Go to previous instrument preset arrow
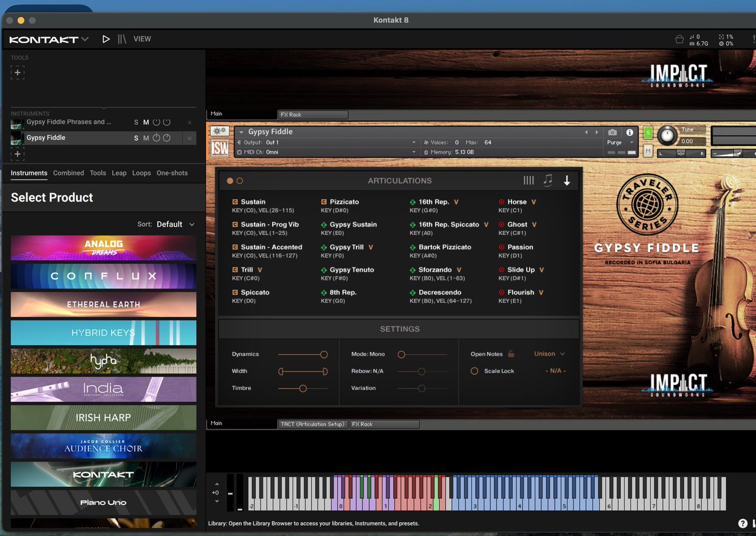 (587, 132)
